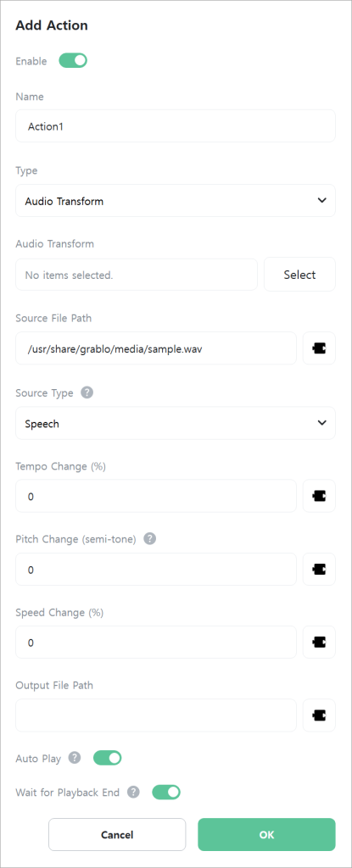Click the empty Output File Path field
Screen dimensions: 352x868
tap(156, 715)
